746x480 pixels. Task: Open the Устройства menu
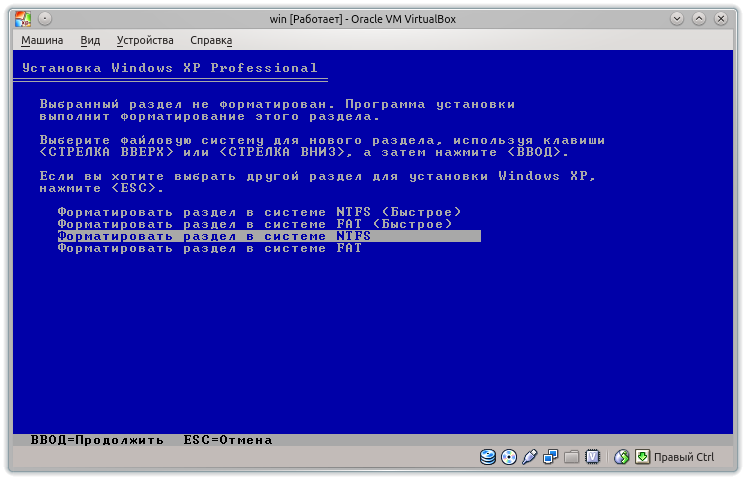coord(145,40)
